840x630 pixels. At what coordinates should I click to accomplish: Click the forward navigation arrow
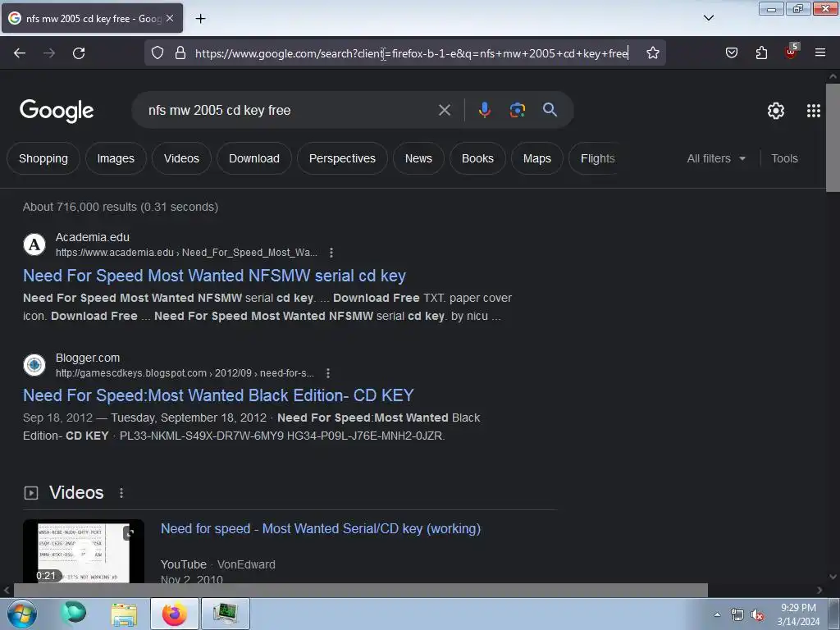49,53
